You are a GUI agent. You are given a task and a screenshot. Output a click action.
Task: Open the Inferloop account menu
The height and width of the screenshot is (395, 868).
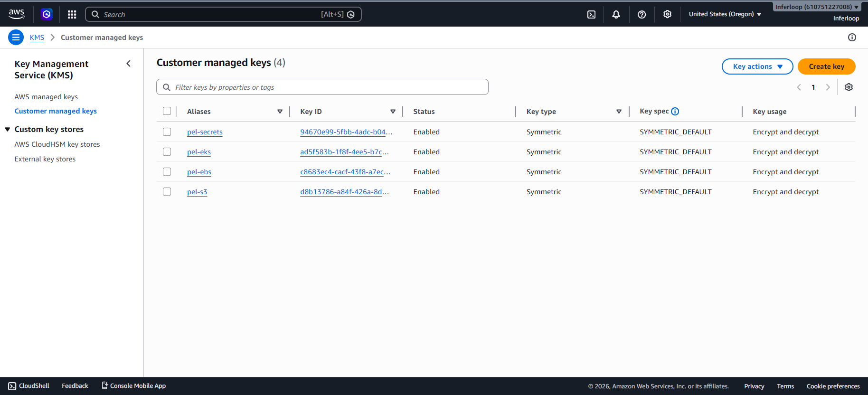click(x=817, y=7)
